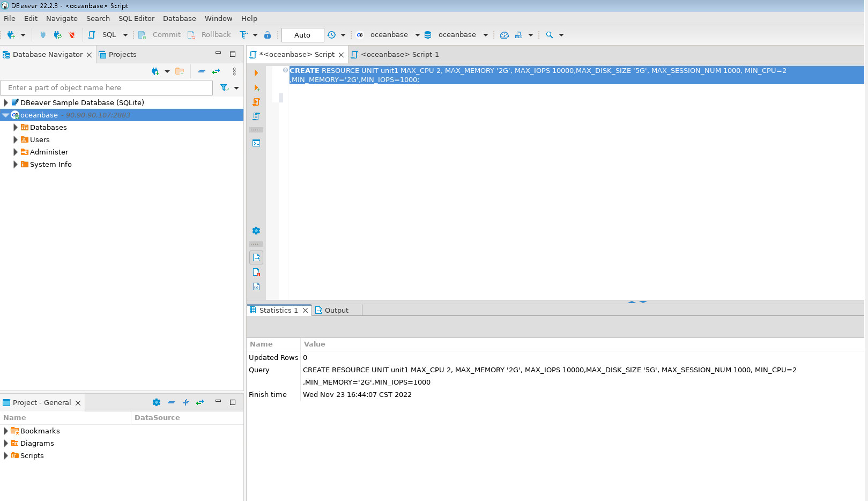Toggle the show result panel icon
Image resolution: width=868 pixels, height=501 pixels.
point(256,257)
